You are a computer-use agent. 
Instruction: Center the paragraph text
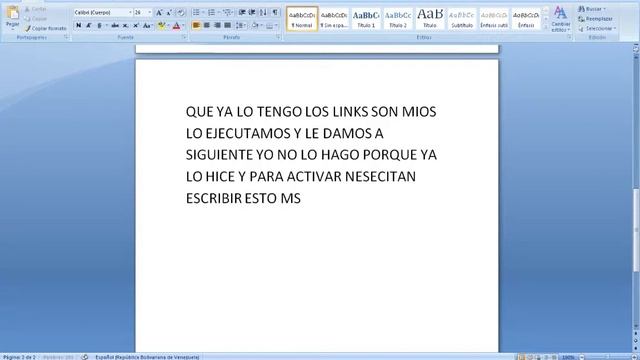pyautogui.click(x=207, y=26)
